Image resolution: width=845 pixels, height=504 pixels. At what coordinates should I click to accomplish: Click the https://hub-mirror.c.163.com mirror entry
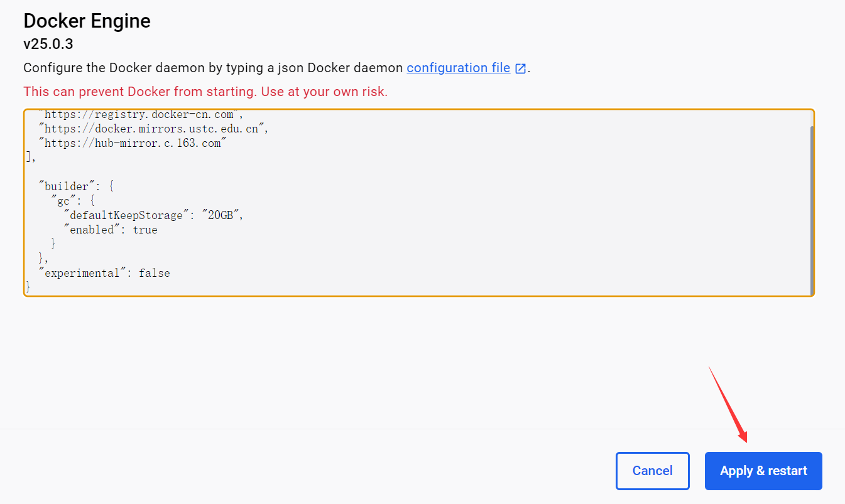[132, 143]
